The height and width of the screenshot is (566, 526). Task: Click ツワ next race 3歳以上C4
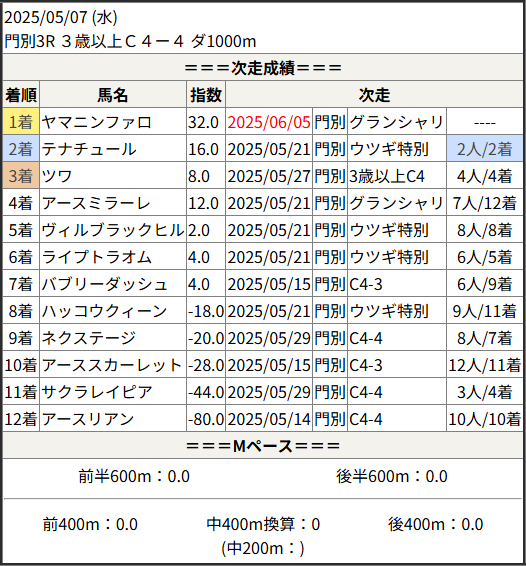pos(387,176)
